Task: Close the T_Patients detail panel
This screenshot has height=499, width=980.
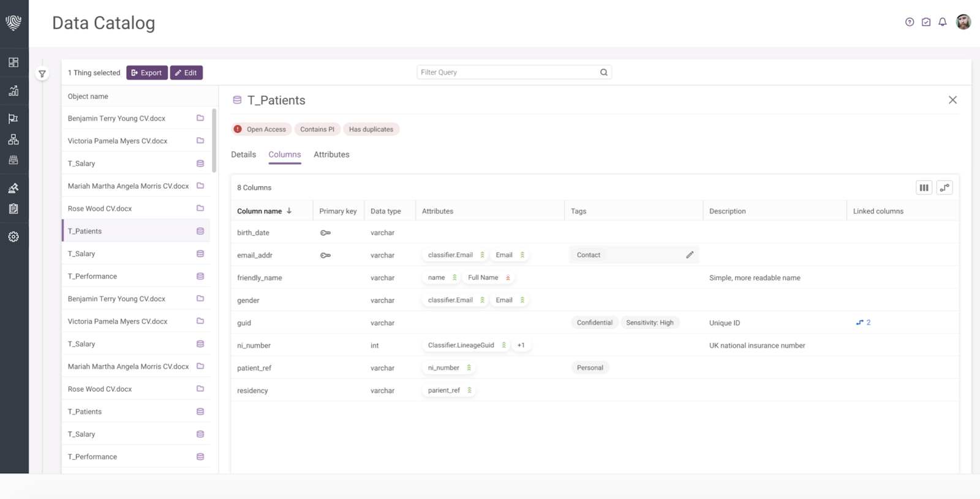Action: click(952, 100)
